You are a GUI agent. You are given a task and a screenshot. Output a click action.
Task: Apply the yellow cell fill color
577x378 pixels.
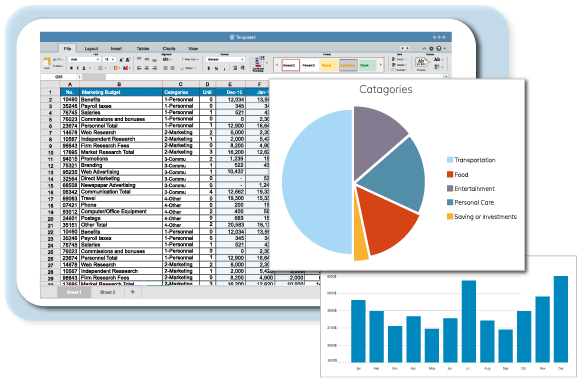click(x=116, y=68)
